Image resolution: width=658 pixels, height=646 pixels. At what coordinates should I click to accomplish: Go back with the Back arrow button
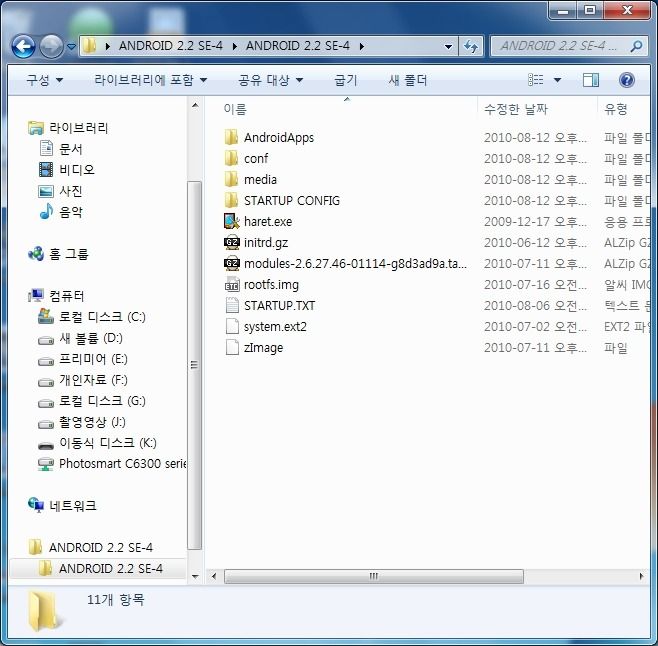(23, 46)
